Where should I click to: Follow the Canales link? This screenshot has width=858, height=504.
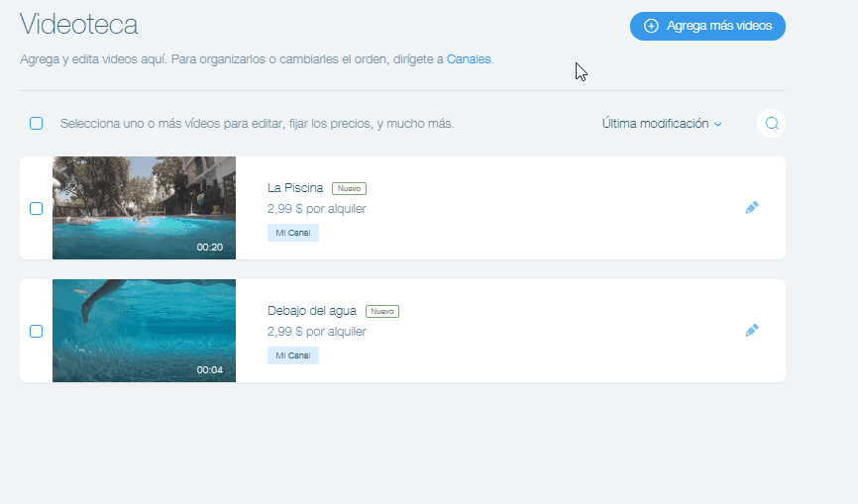tap(469, 59)
